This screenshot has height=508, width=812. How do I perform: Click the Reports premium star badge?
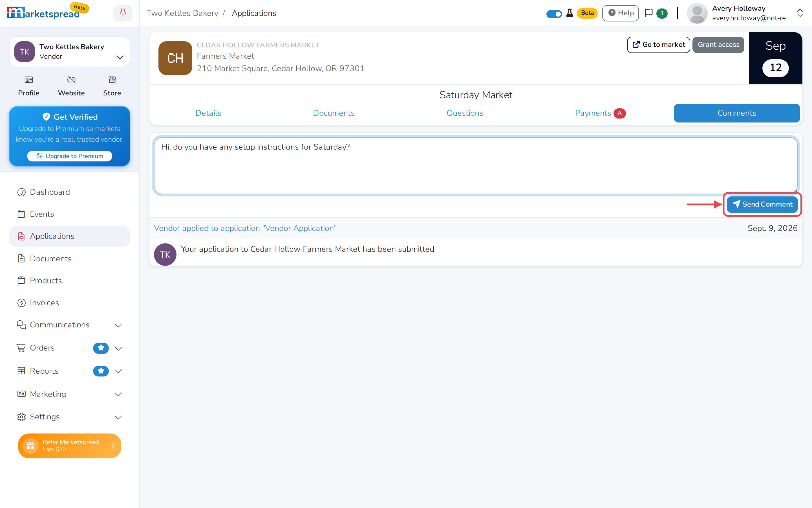coord(101,371)
